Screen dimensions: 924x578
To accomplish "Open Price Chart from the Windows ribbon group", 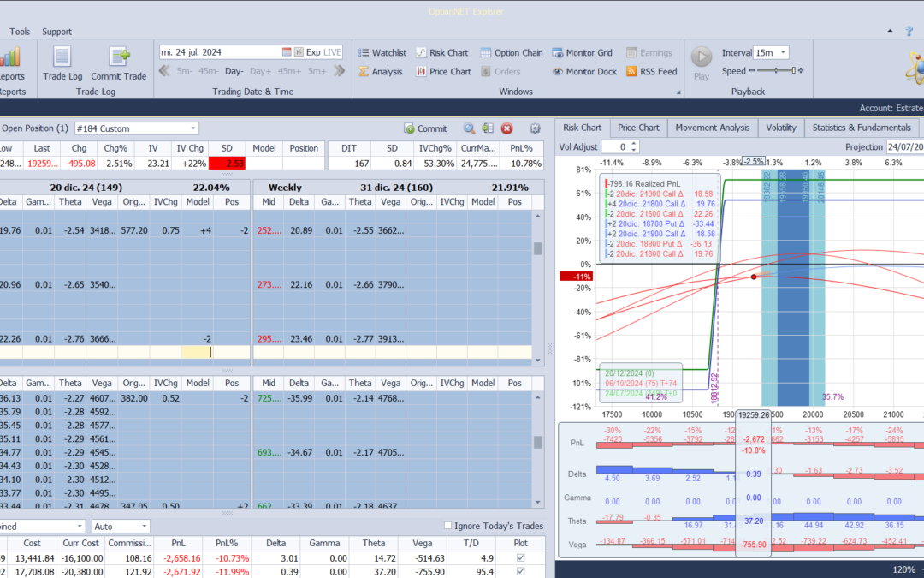I will 444,71.
